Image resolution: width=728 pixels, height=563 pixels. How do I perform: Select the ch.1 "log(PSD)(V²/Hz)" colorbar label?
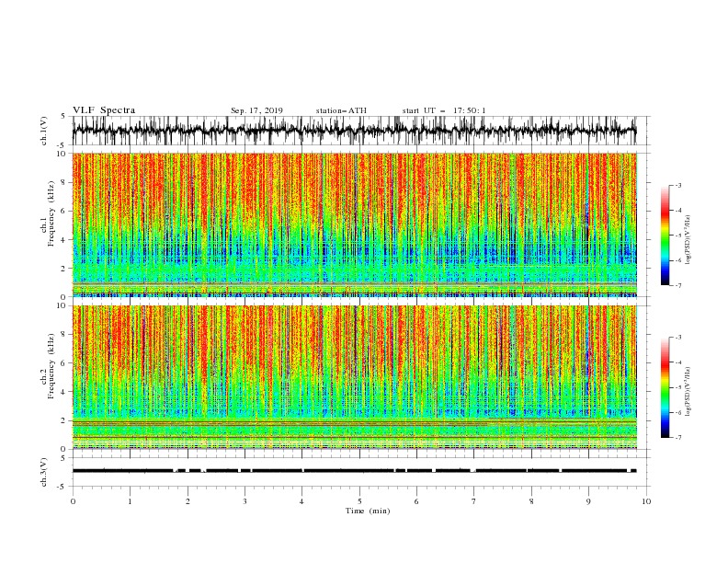688,240
